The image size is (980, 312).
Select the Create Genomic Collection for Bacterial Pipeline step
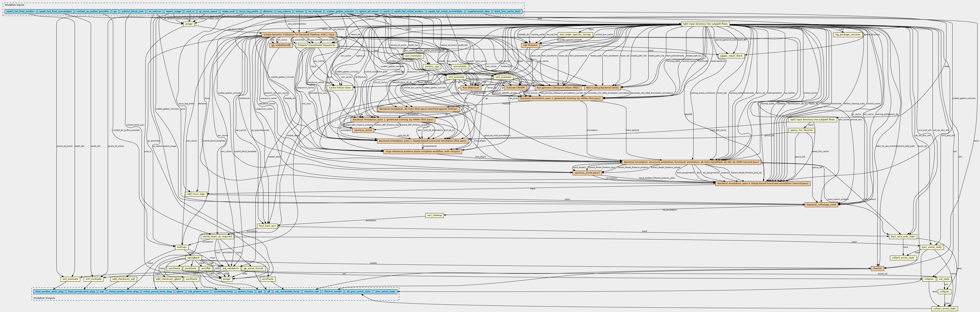click(299, 35)
